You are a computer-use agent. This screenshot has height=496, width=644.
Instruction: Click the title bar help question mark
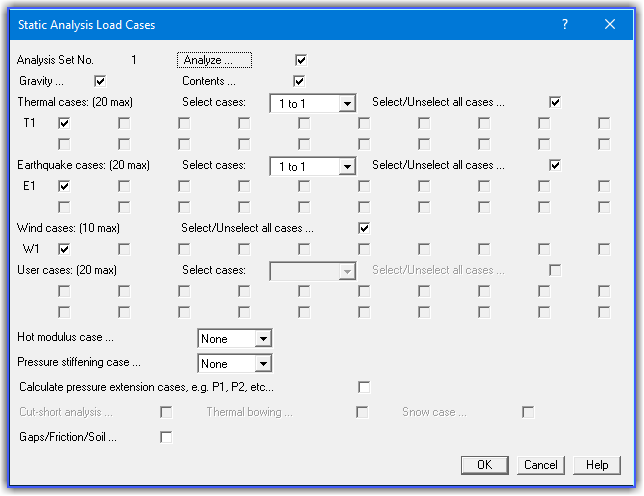point(565,24)
